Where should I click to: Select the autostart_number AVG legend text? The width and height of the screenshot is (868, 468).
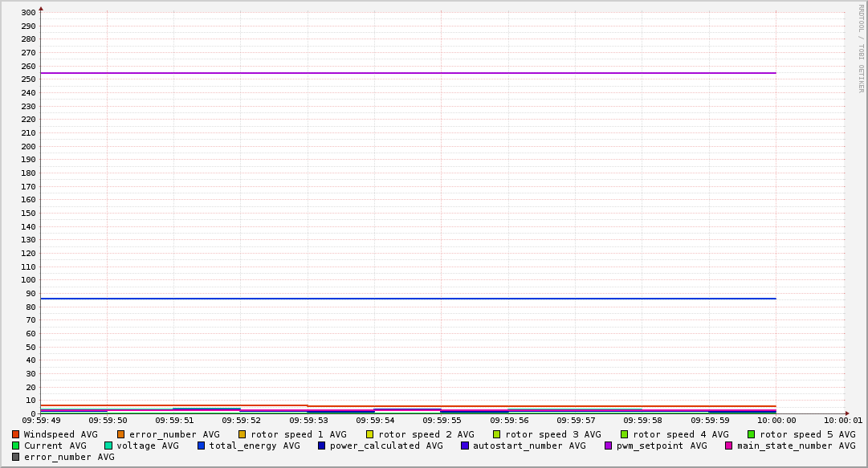pos(529,446)
